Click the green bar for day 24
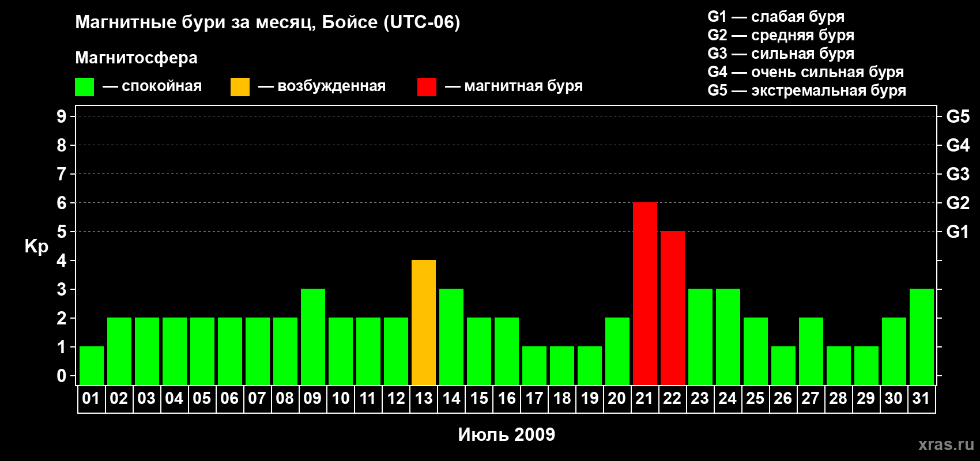This screenshot has height=461, width=980. (x=728, y=337)
